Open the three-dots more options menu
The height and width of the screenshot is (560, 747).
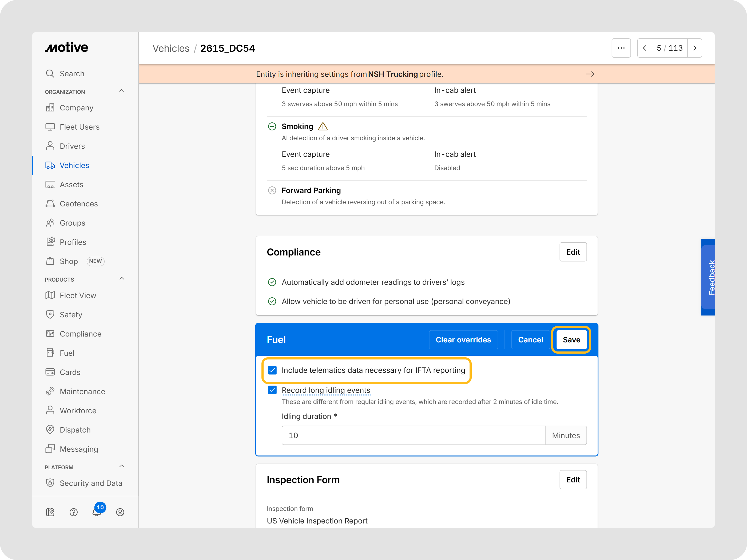[x=621, y=48]
